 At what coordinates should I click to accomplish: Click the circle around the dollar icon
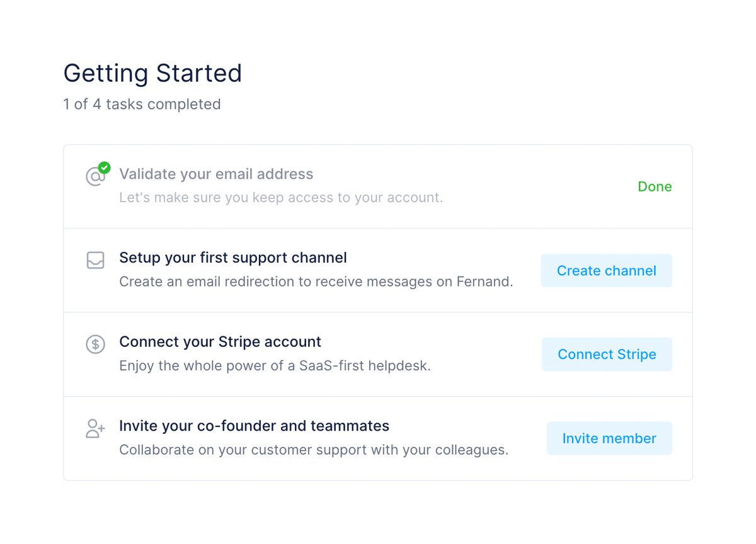[x=95, y=344]
